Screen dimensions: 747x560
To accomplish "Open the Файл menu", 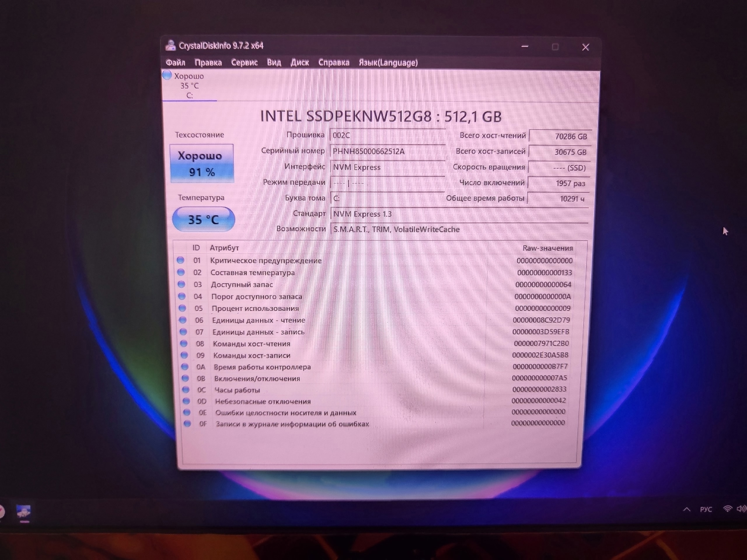I will click(175, 63).
